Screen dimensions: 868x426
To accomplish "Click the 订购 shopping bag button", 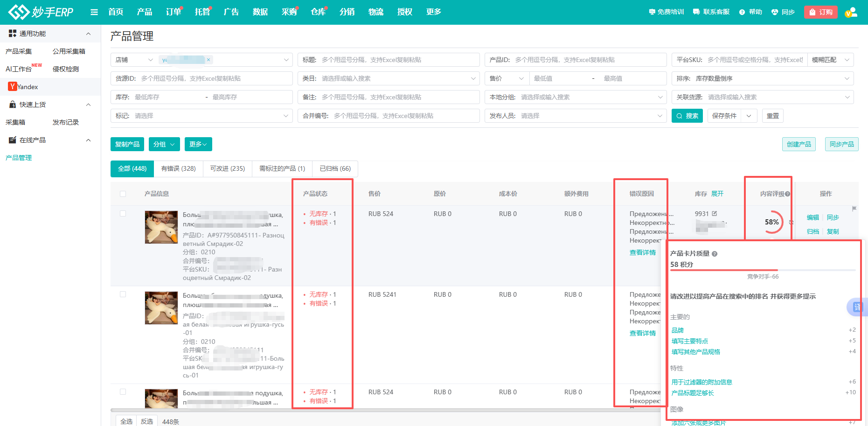I will (820, 12).
